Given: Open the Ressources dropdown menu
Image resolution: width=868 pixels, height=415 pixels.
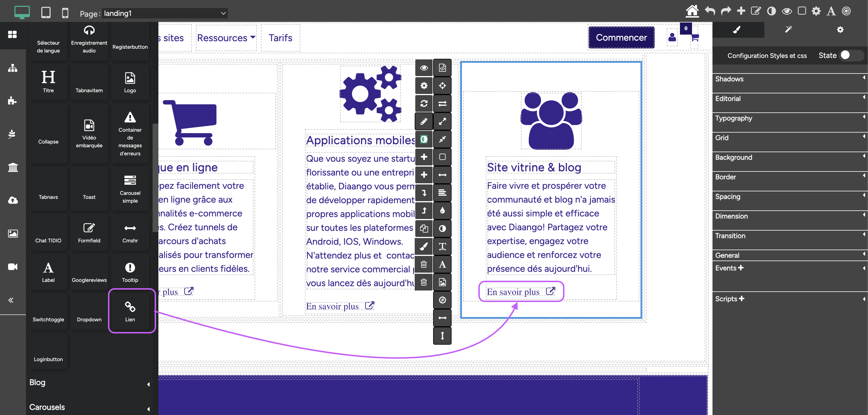Looking at the screenshot, I should click(226, 38).
